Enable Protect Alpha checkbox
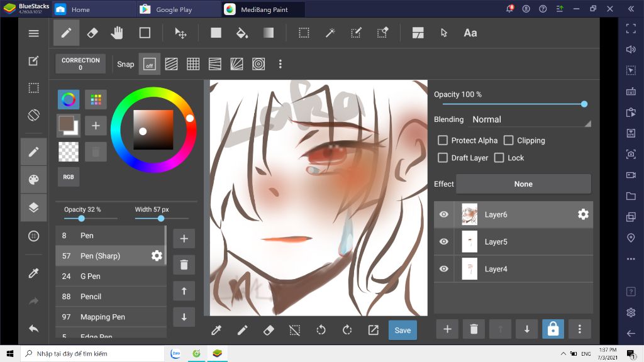 [443, 140]
